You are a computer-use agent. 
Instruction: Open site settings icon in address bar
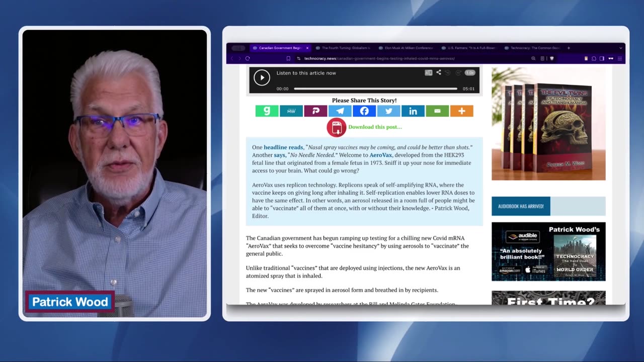coord(299,58)
